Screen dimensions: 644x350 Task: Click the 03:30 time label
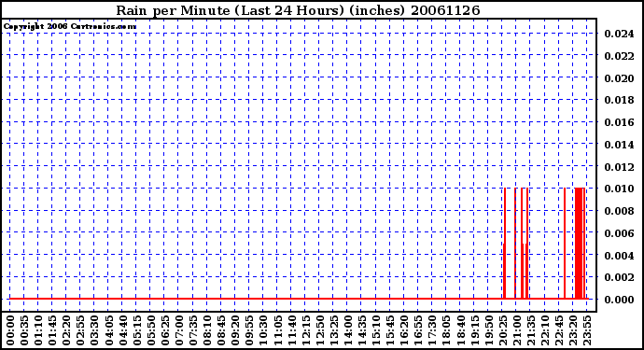click(x=94, y=330)
